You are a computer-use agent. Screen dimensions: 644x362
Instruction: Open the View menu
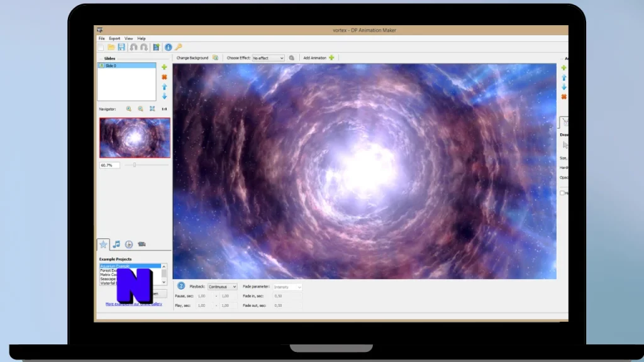[128, 38]
